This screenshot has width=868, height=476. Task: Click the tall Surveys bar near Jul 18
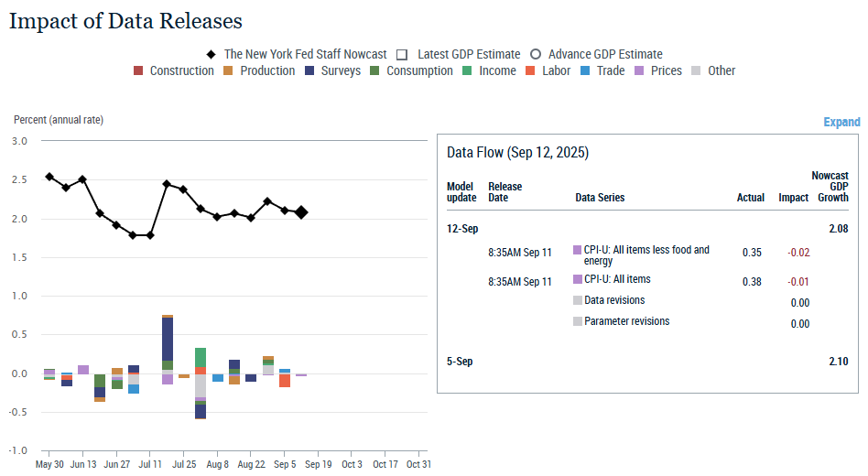point(168,339)
